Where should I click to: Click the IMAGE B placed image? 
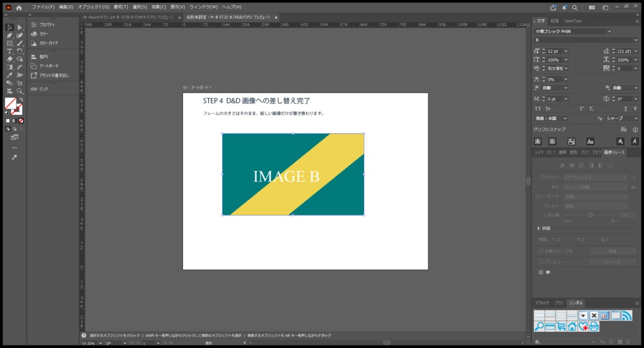[293, 175]
